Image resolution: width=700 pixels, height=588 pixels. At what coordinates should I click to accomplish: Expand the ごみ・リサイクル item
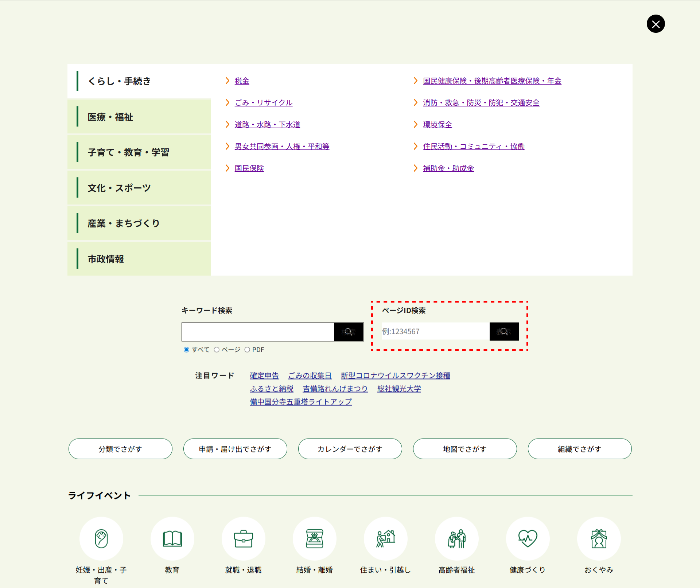pyautogui.click(x=263, y=103)
